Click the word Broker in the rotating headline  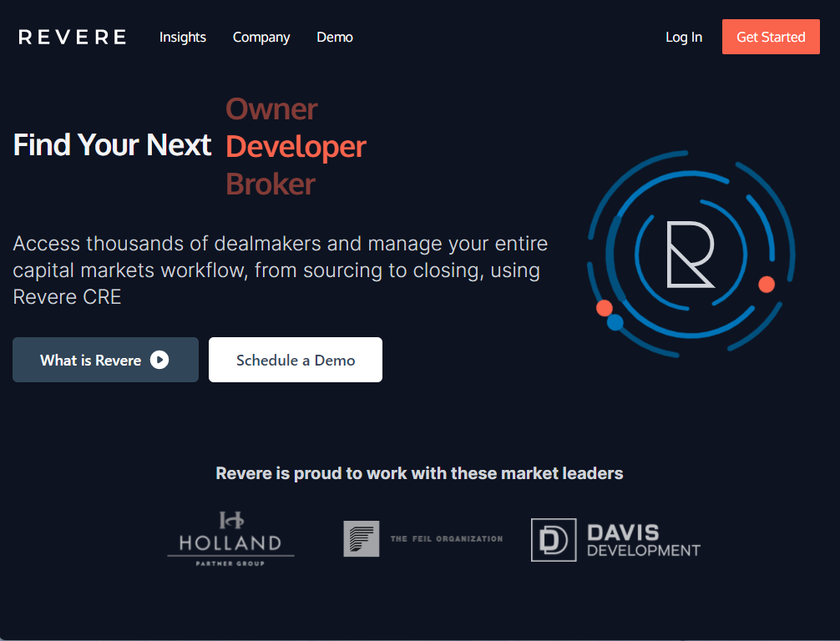coord(271,184)
